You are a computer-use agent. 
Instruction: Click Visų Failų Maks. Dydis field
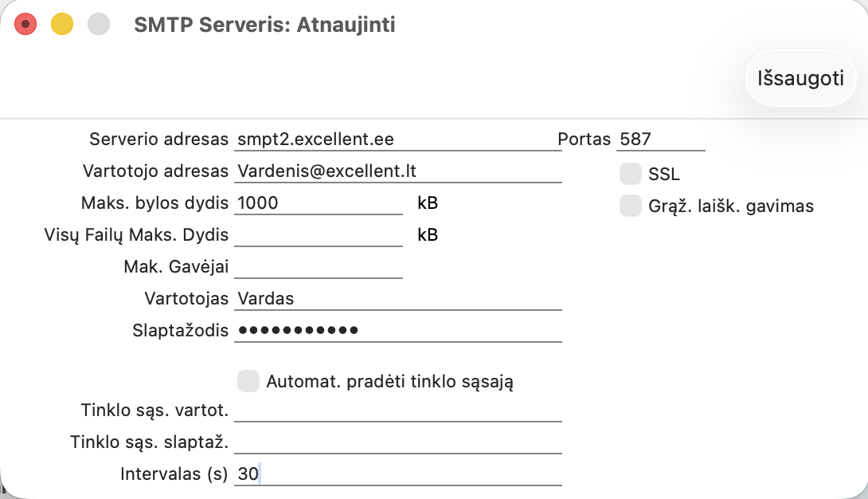point(319,235)
